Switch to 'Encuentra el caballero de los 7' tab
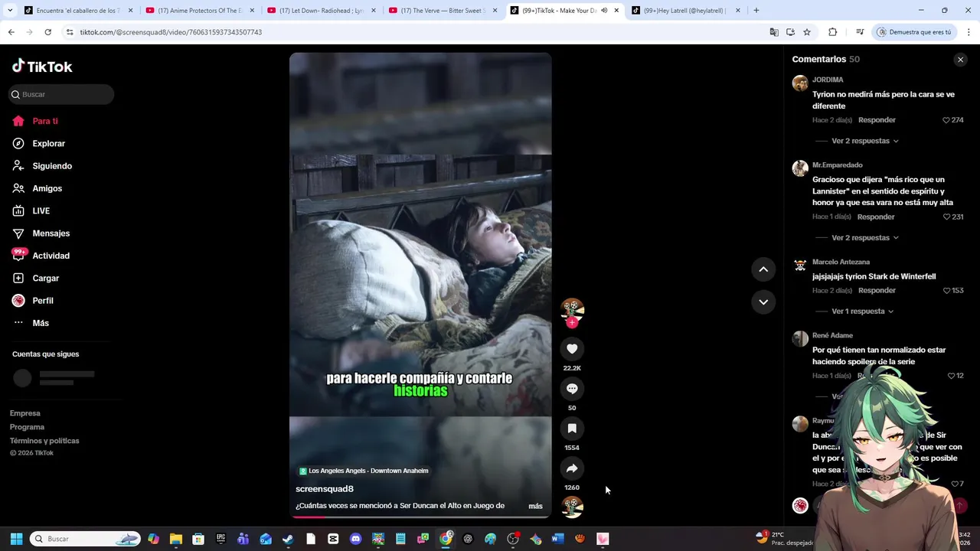 (x=78, y=11)
